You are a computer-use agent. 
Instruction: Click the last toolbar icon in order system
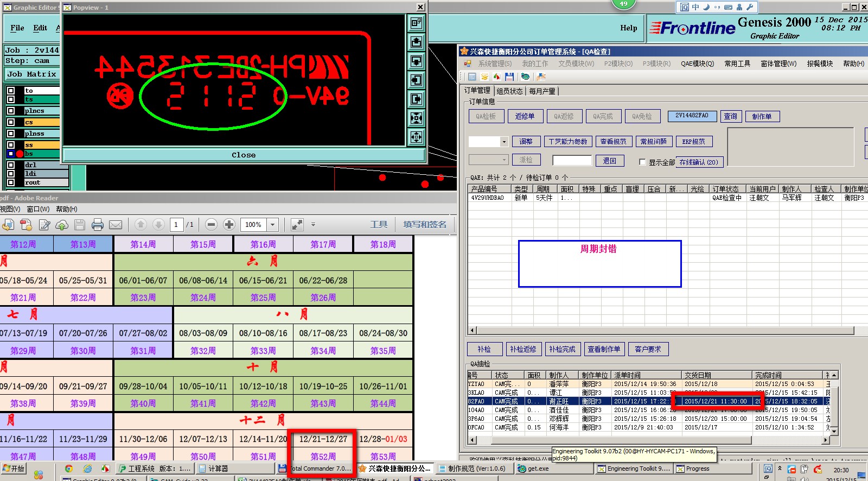pyautogui.click(x=541, y=77)
